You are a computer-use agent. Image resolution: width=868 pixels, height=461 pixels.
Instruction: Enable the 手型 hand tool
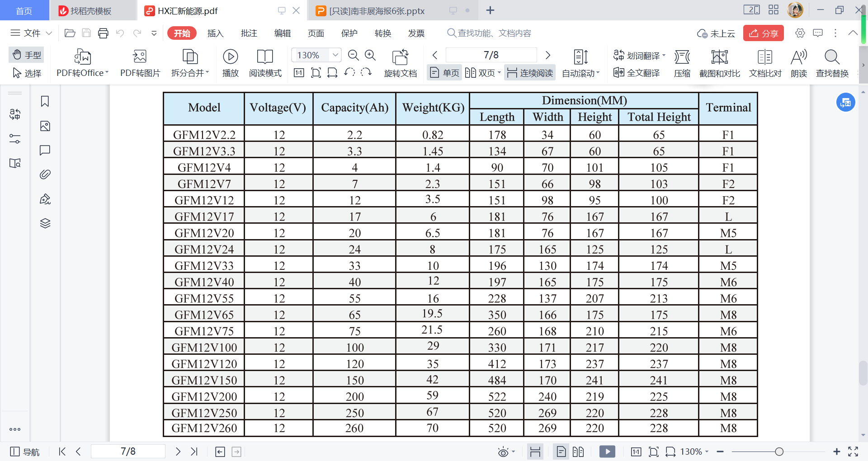(27, 55)
